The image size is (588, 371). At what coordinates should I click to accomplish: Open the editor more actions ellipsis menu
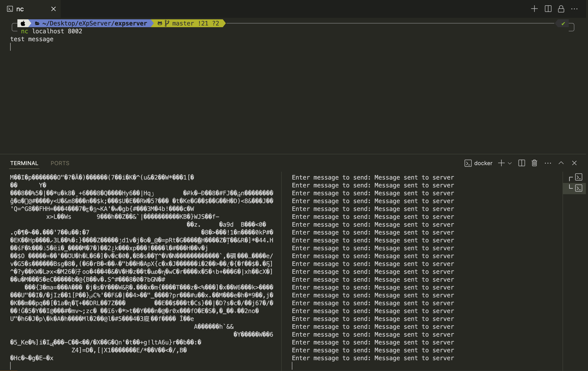pyautogui.click(x=574, y=9)
